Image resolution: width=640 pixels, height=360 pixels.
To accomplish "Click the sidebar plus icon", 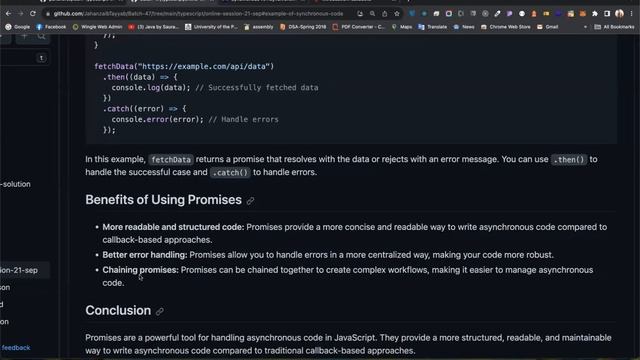I will click(24, 36).
